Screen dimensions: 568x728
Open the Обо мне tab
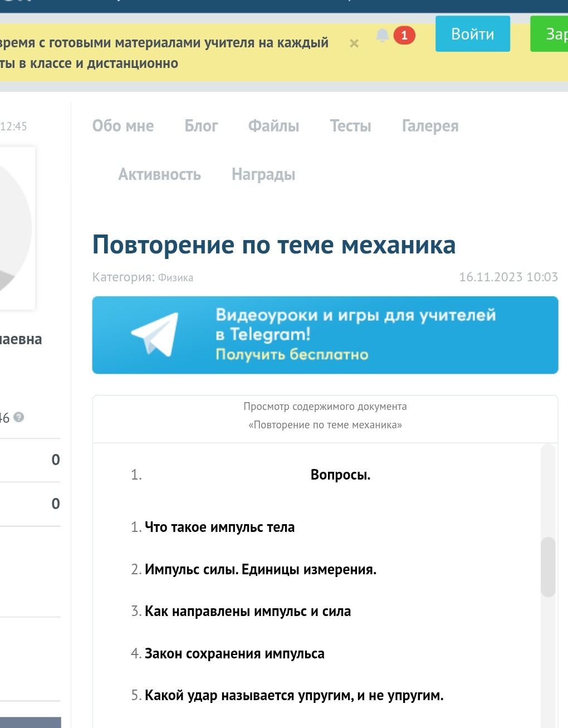point(123,126)
